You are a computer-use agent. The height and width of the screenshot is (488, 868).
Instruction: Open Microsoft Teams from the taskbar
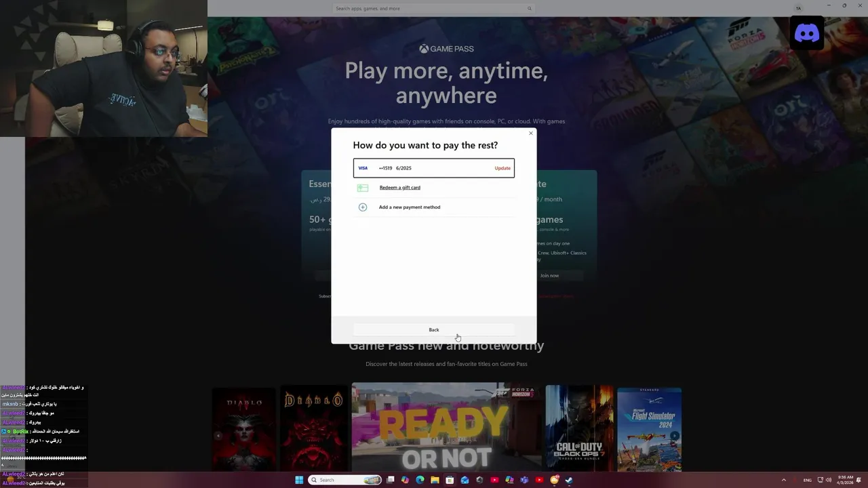click(524, 480)
